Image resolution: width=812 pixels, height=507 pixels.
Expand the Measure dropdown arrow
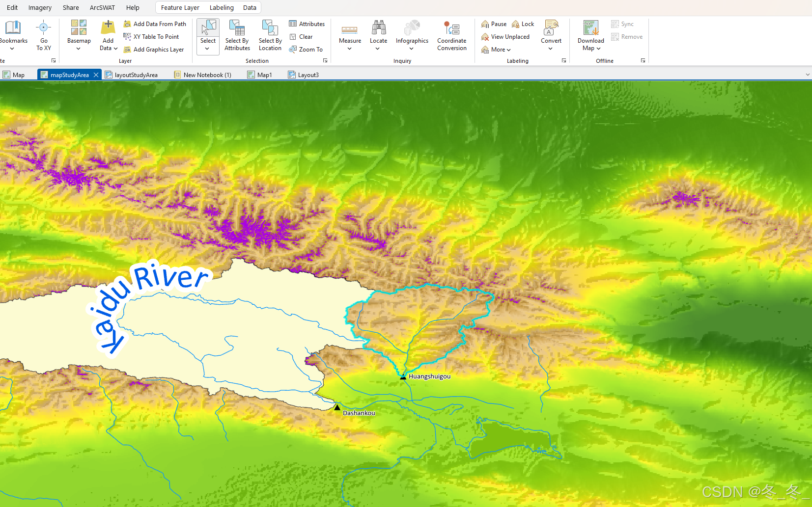coord(350,49)
